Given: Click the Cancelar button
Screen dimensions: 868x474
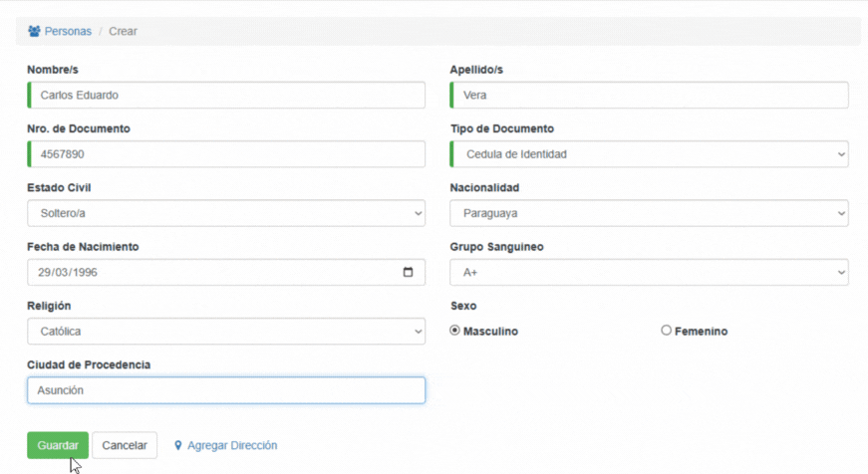Looking at the screenshot, I should coord(125,445).
